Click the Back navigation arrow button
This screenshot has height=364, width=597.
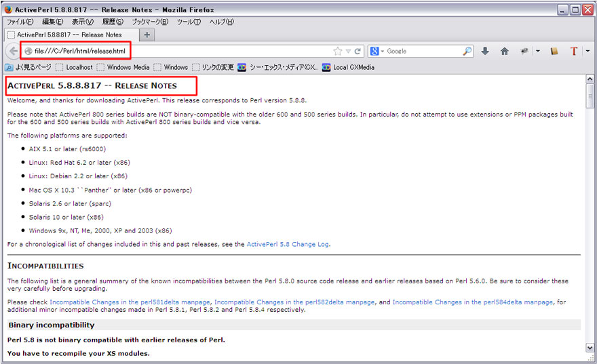click(14, 51)
